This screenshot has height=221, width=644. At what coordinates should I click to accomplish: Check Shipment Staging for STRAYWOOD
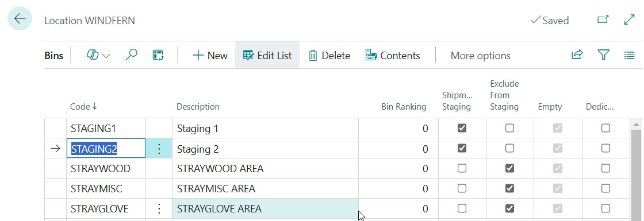[x=462, y=168]
